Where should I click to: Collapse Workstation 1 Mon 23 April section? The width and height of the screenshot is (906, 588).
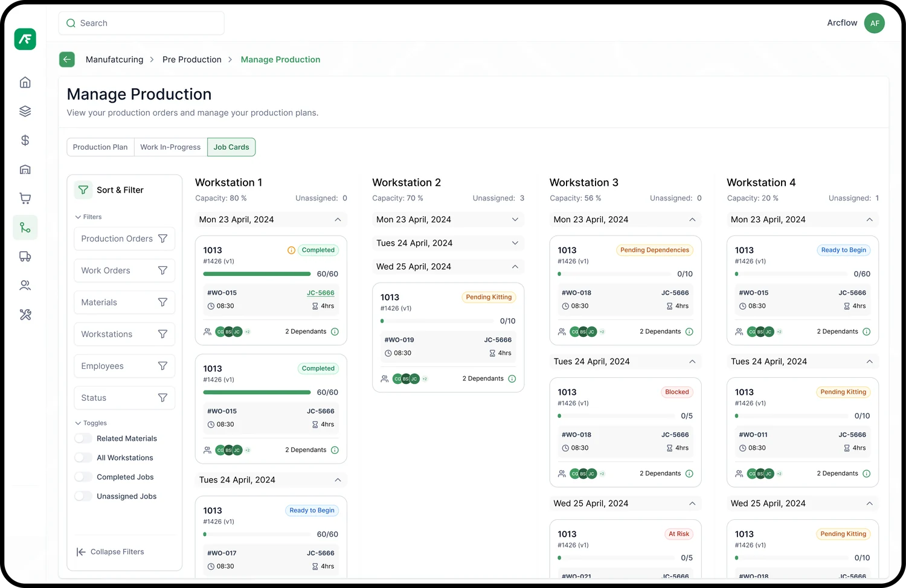coord(338,220)
